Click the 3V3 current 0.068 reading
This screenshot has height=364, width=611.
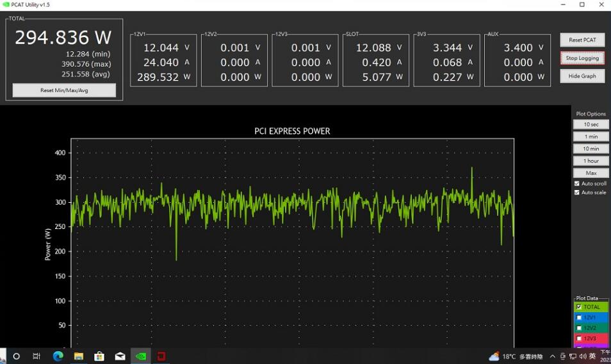point(447,62)
